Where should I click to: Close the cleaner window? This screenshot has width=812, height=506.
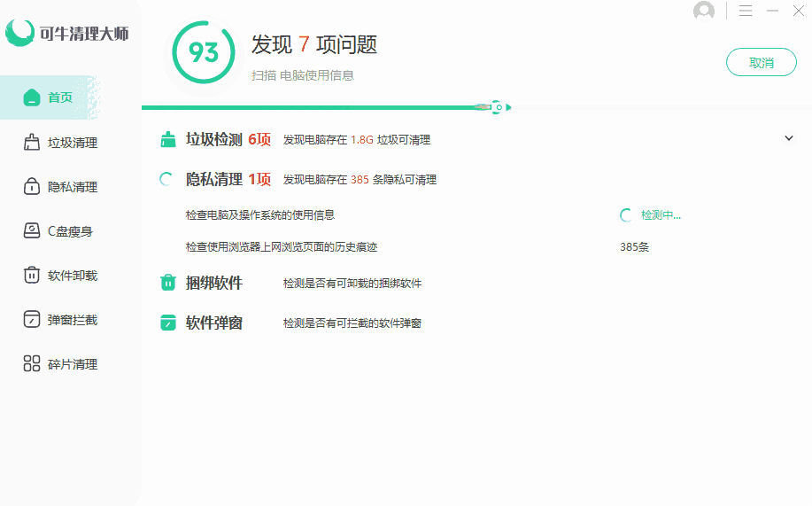[799, 11]
